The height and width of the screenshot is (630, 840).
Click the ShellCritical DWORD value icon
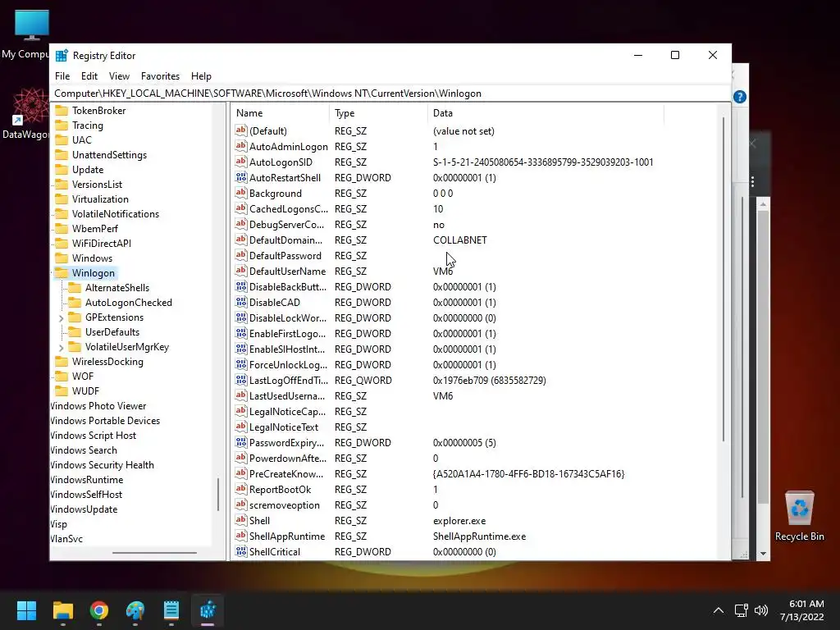(241, 551)
